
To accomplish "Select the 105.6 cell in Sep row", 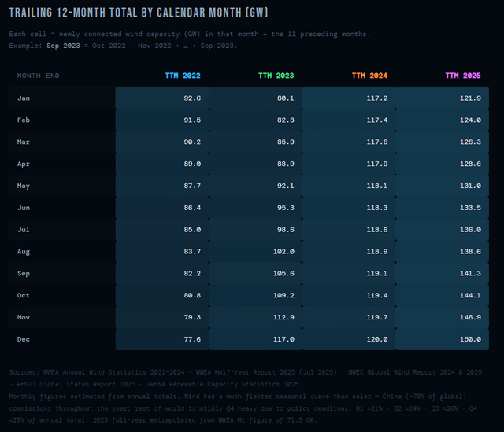I will click(281, 273).
